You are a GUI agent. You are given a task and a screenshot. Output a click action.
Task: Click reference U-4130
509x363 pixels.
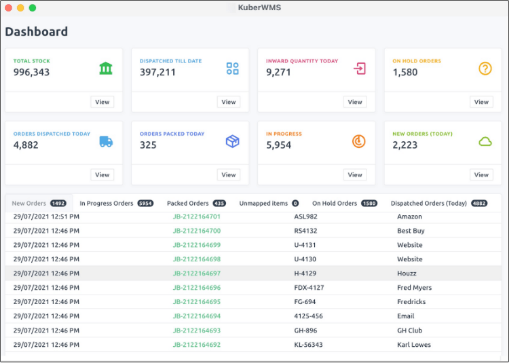coord(305,259)
